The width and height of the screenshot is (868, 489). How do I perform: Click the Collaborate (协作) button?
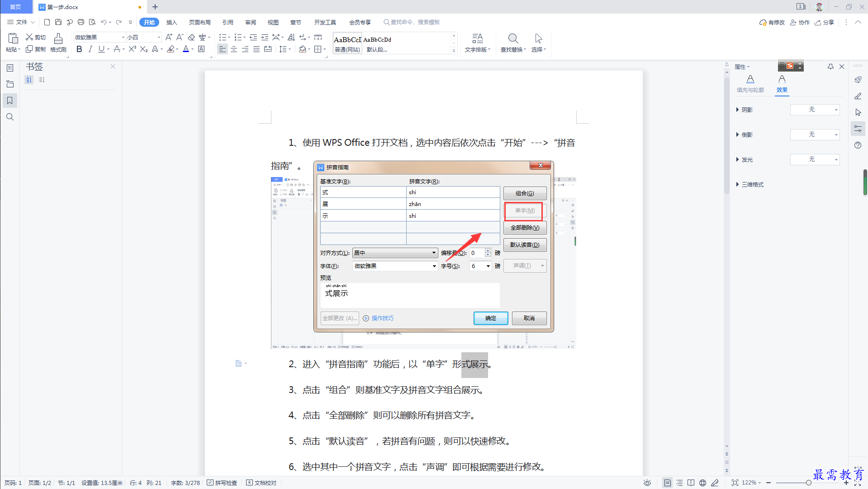coord(800,22)
